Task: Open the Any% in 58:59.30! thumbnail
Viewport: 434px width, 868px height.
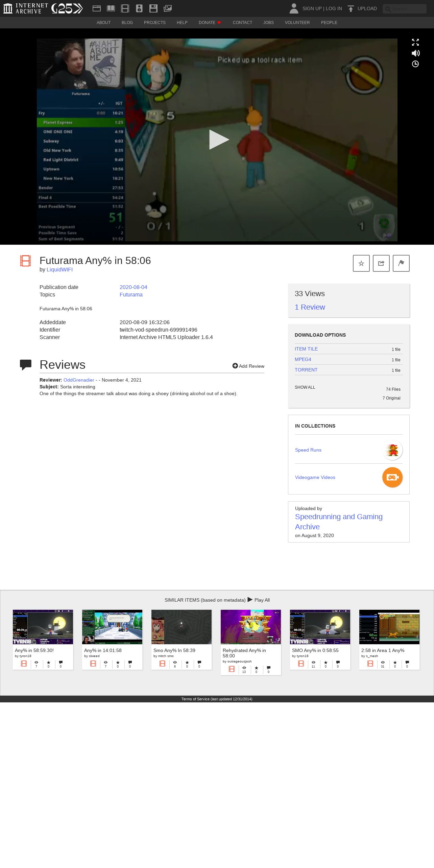Action: (43, 627)
